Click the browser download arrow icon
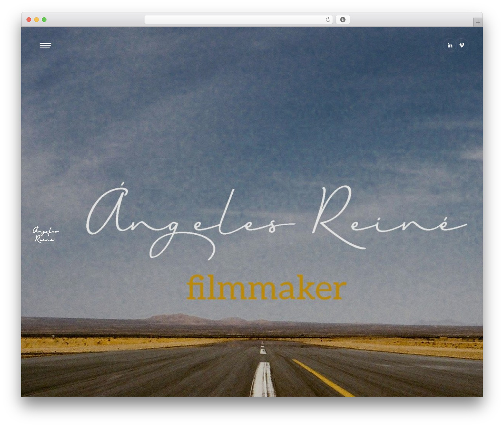 pyautogui.click(x=343, y=20)
